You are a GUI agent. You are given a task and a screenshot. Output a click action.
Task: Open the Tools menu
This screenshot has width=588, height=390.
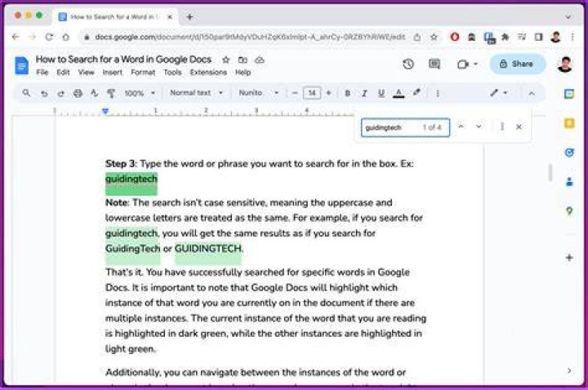172,73
